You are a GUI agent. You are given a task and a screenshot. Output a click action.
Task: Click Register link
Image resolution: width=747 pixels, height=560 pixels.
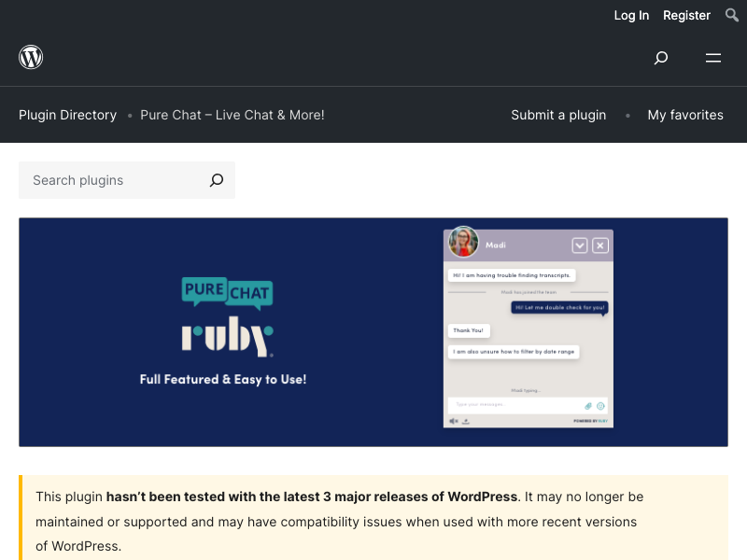point(686,15)
